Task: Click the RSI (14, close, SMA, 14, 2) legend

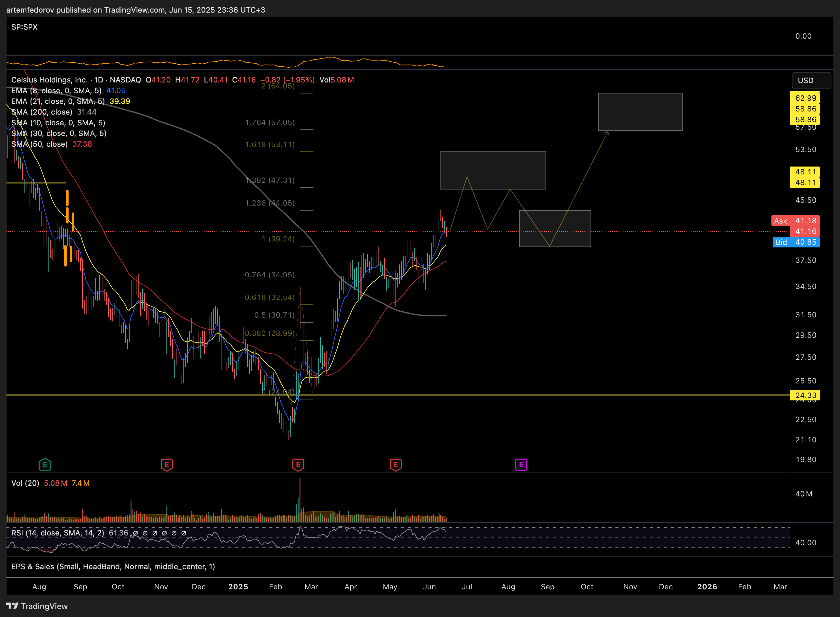Action: pos(58,533)
